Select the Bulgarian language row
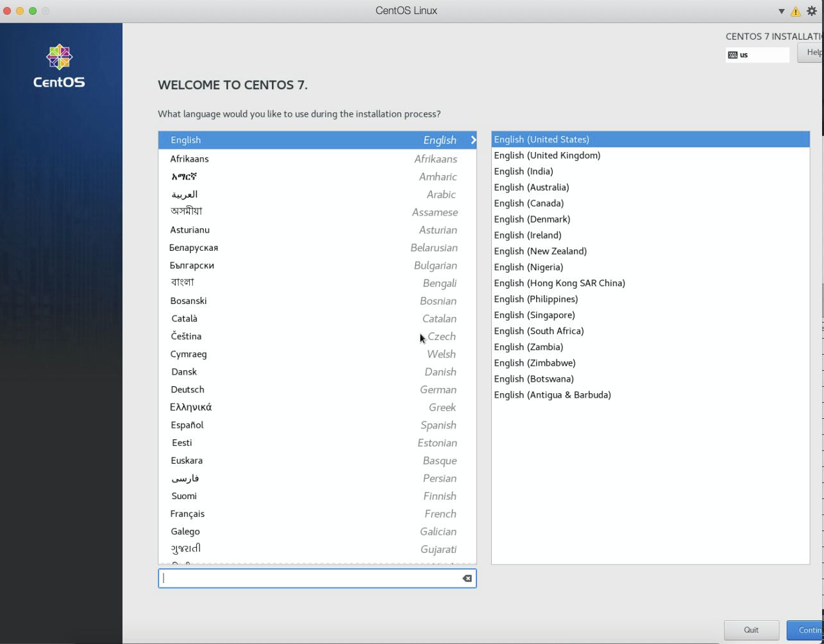This screenshot has height=644, width=824. (317, 266)
